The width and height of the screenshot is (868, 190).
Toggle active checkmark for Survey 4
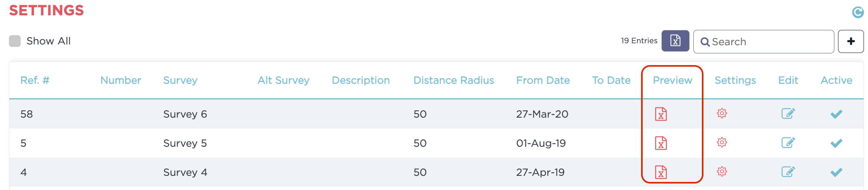tap(836, 172)
